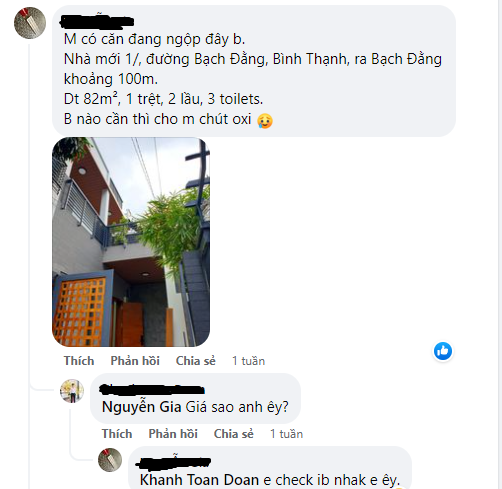
Task: Open the tagged name Nguyễn Gia
Action: coord(142,407)
